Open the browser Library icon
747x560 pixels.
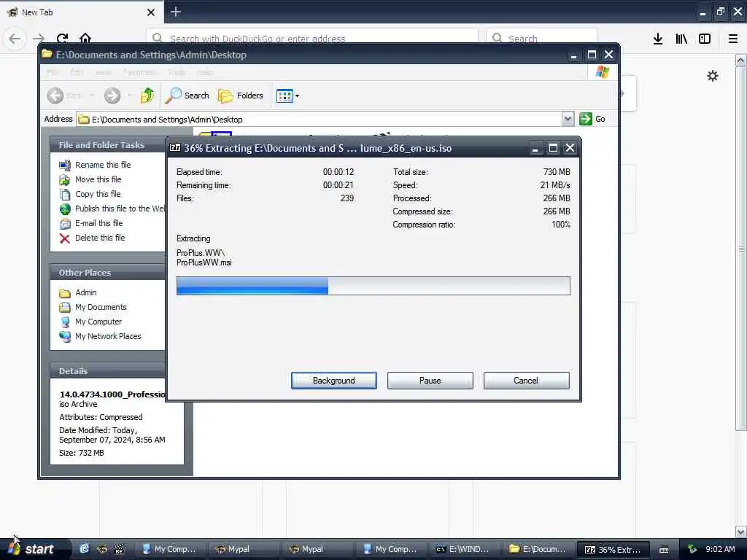pyautogui.click(x=681, y=39)
